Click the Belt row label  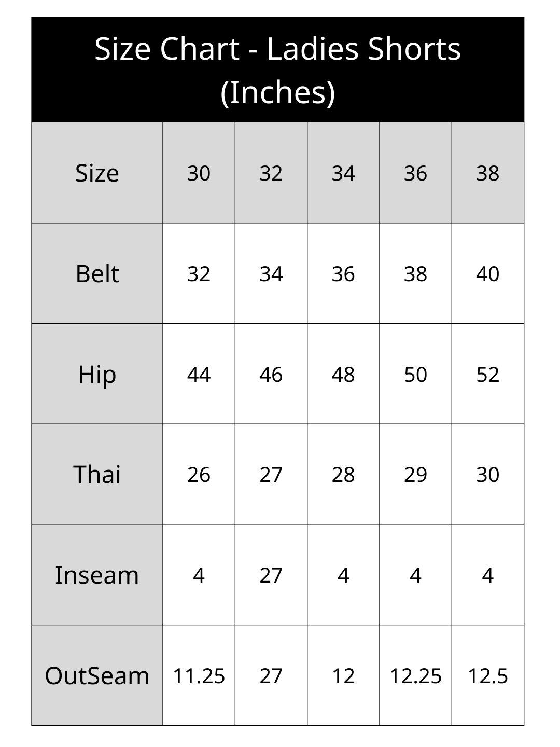coord(97,273)
